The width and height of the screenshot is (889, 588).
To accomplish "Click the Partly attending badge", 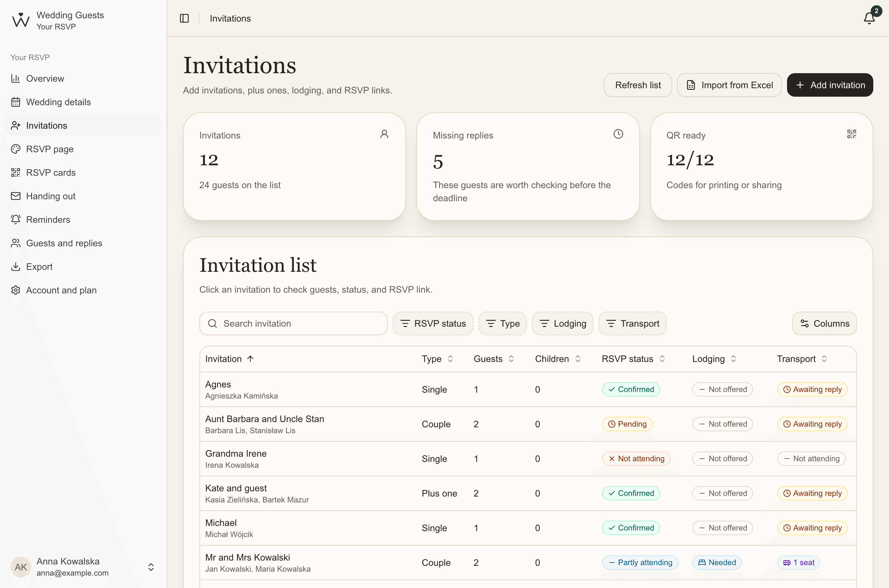I will [x=640, y=563].
